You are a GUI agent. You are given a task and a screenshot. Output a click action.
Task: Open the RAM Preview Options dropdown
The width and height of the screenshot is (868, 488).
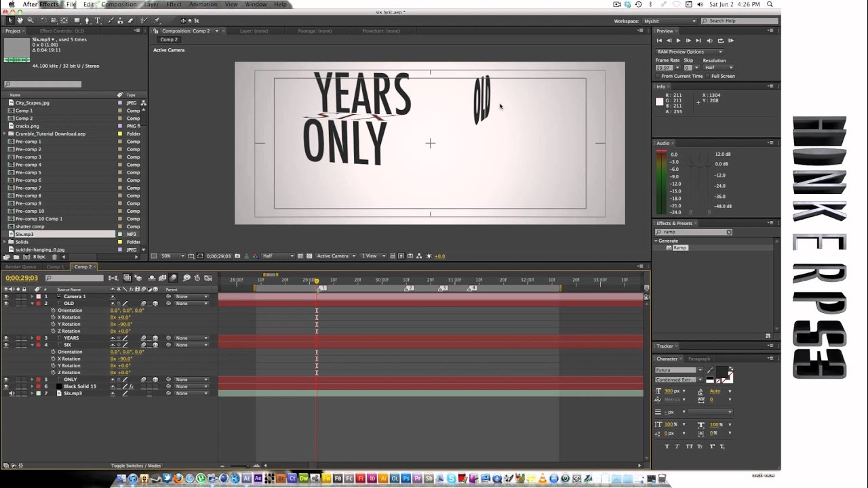[689, 52]
